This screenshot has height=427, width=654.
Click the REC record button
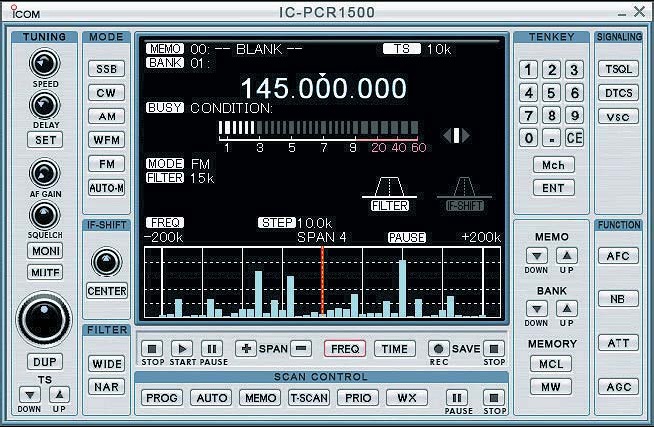(437, 349)
